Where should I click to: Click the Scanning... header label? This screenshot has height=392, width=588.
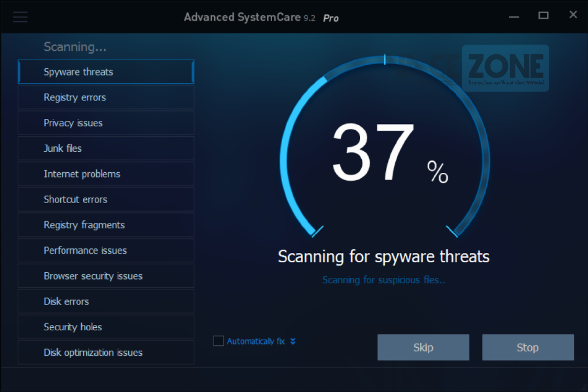75,47
